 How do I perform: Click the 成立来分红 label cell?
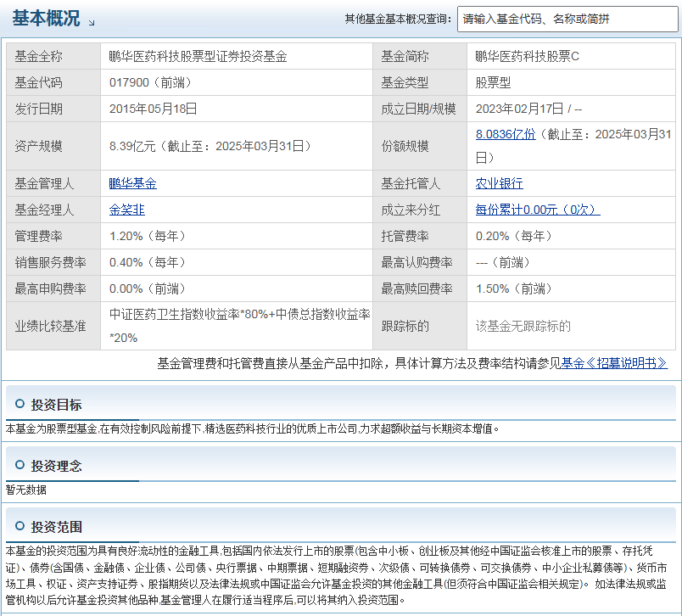coord(420,210)
